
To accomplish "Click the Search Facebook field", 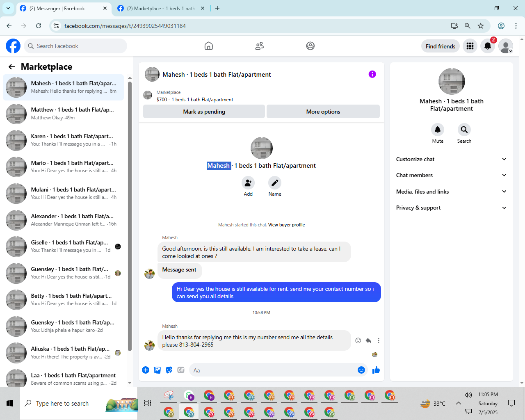I will tap(75, 46).
